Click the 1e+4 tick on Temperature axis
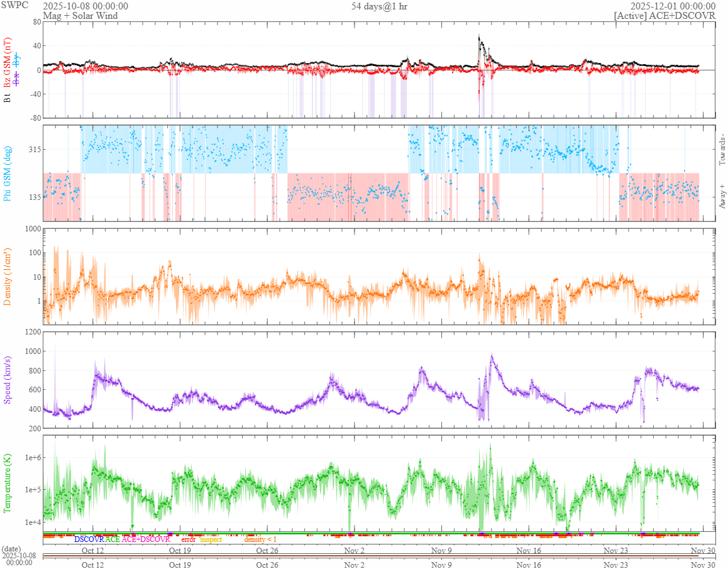 [x=33, y=522]
